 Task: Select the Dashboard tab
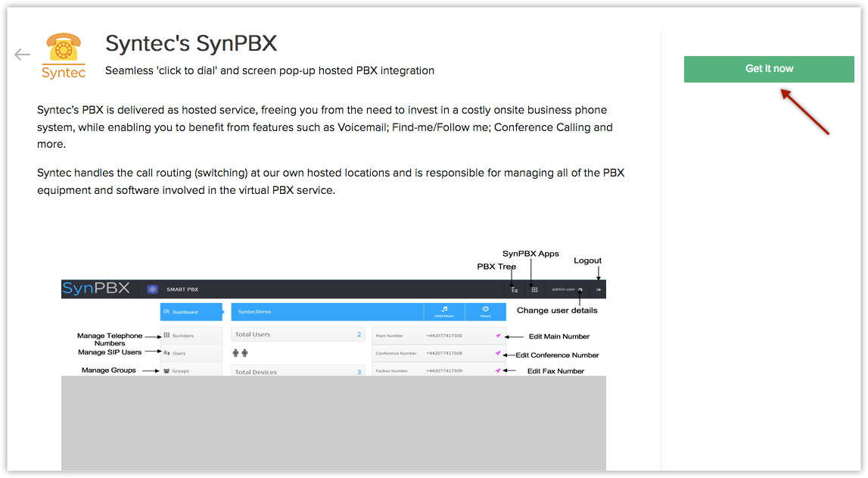(x=191, y=312)
